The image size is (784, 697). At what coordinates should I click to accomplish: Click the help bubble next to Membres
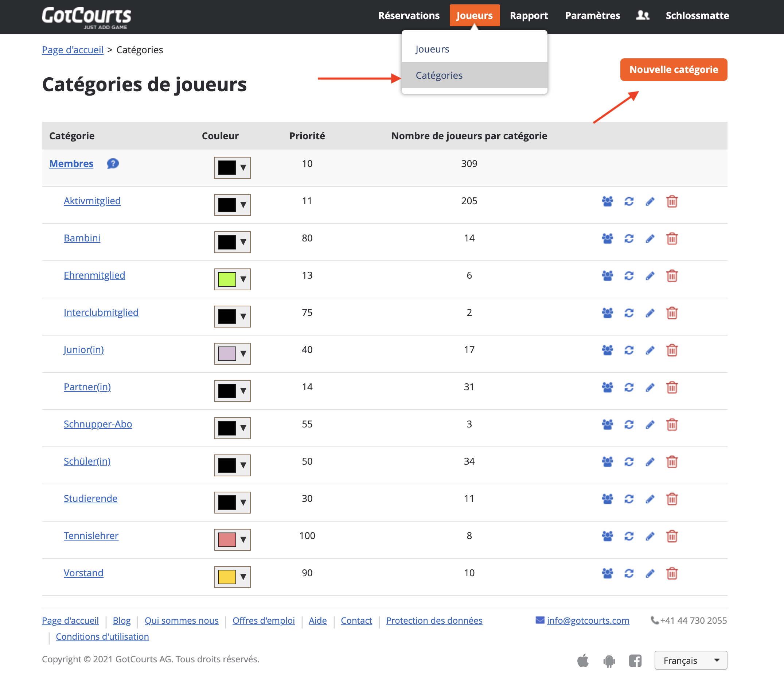(x=112, y=164)
